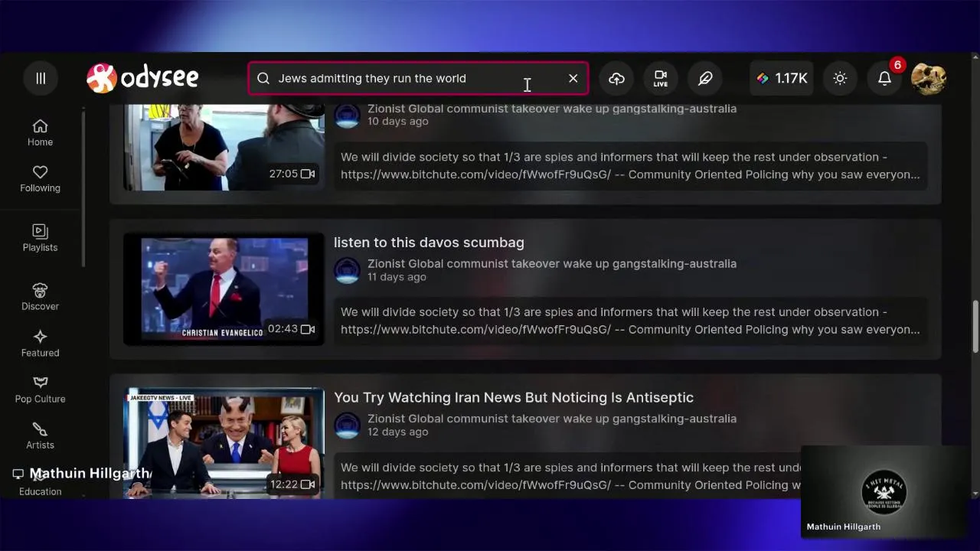Open Artists in sidebar

point(40,435)
